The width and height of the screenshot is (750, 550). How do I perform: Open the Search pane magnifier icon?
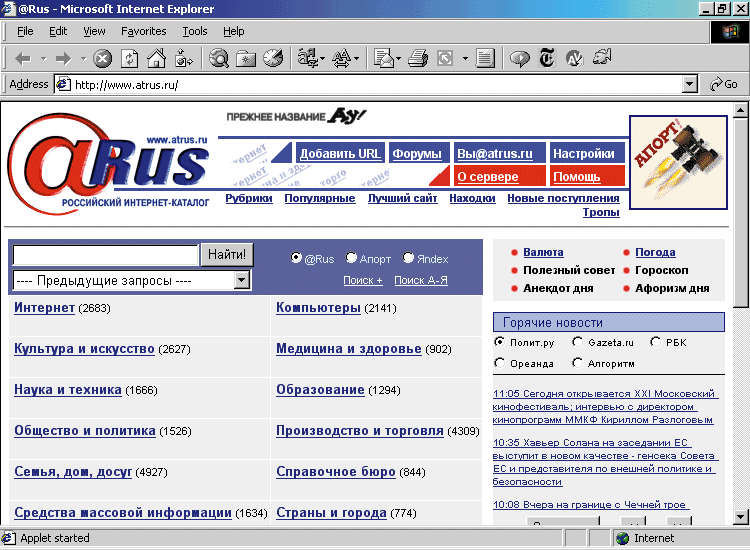click(219, 58)
